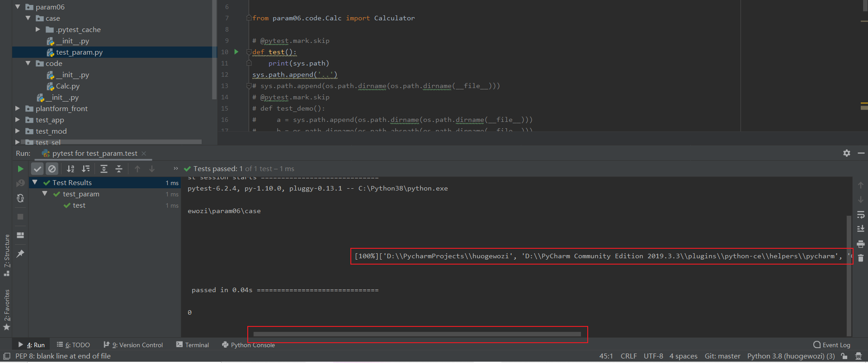The height and width of the screenshot is (363, 868).
Task: Open 9: Version Control tool window
Action: (x=133, y=345)
